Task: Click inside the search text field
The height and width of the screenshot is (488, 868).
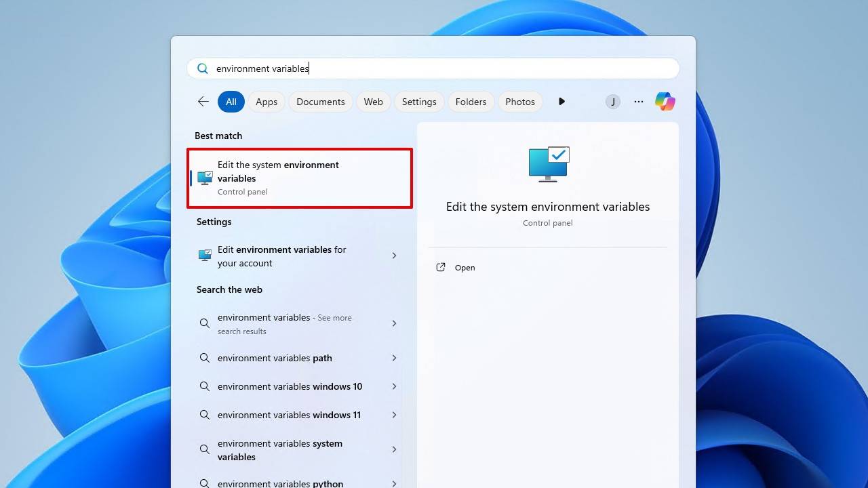Action: click(x=433, y=68)
